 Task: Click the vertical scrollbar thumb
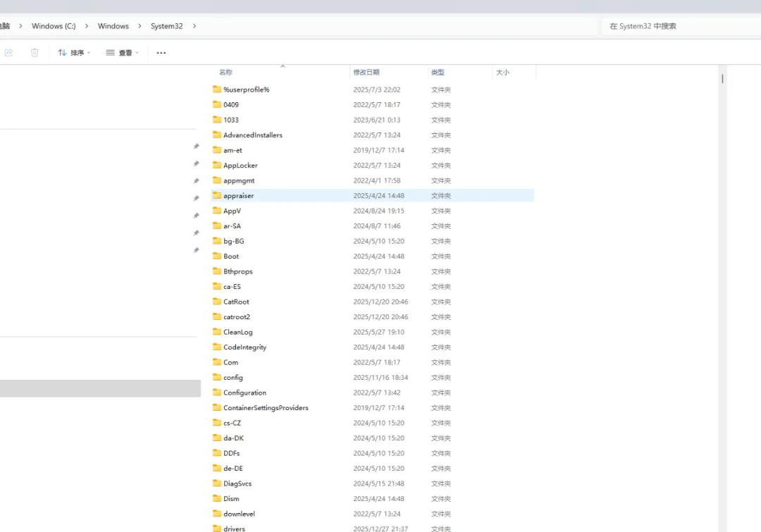pos(722,78)
